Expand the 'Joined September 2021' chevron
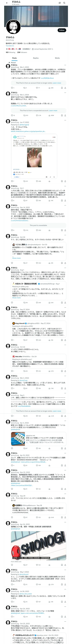Screen dimensions: 72x644 pos(53,49)
